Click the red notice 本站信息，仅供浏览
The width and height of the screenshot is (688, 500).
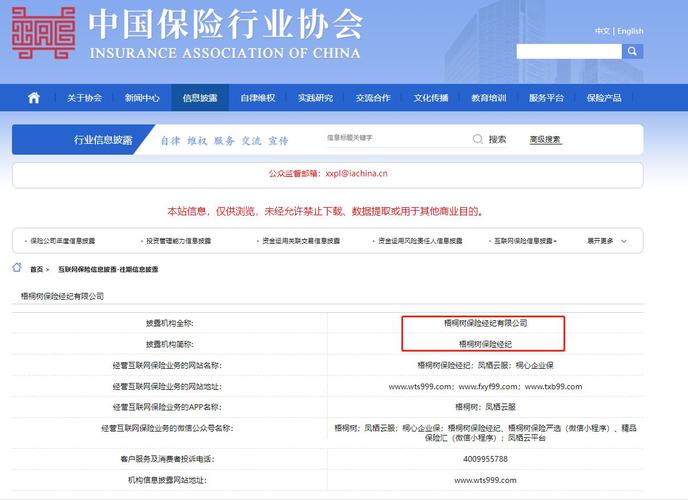pos(326,211)
